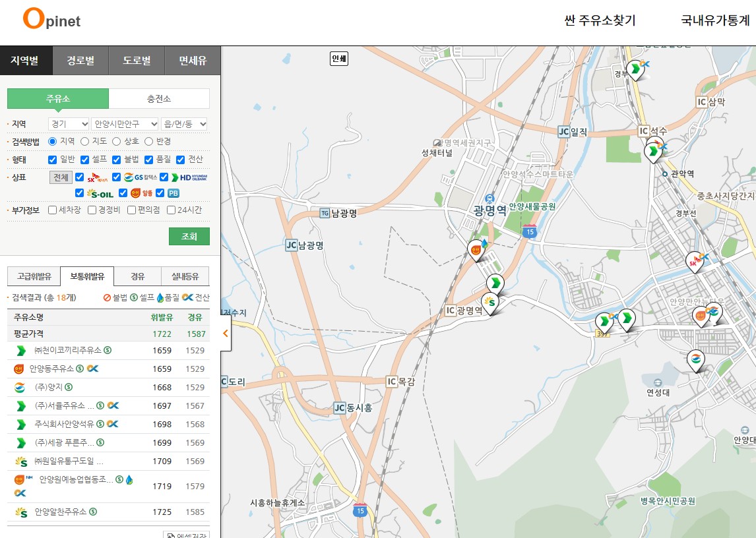Click the HD icon of (주)세광 푸른주 row

(20, 442)
